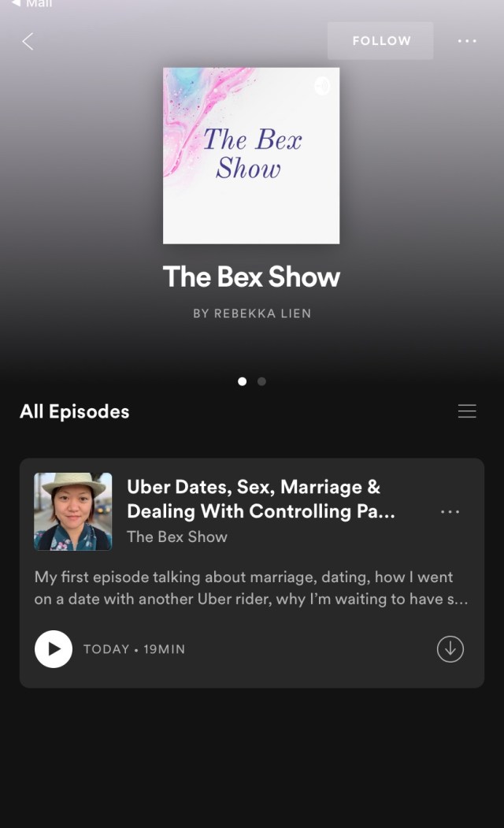The width and height of the screenshot is (504, 828).
Task: Open the episode thumbnail with the hat photo
Action: click(x=73, y=511)
